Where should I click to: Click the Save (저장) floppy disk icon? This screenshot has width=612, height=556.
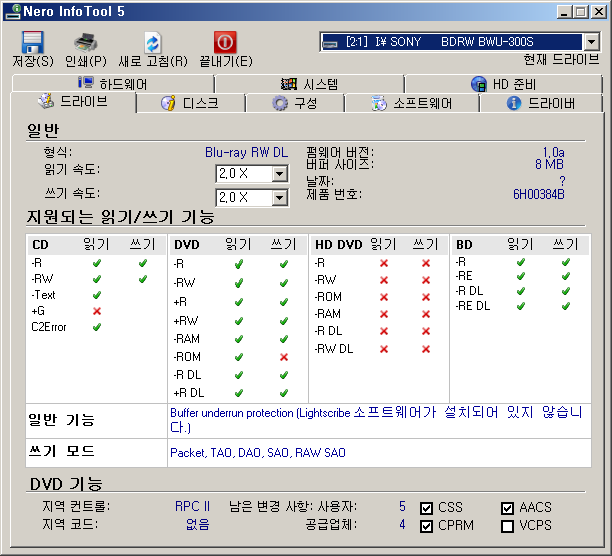click(x=32, y=42)
